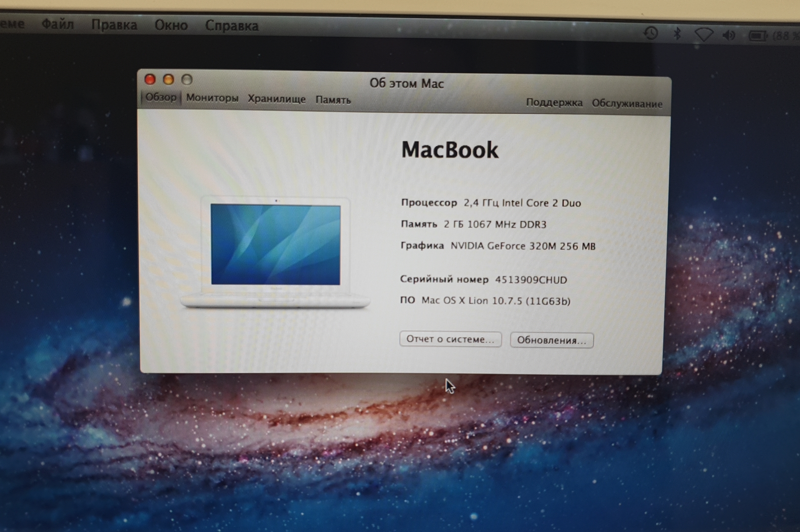Click memory value 2 ГБ 1067 MHz DDR3
Screen dimensions: 800x532
(495, 224)
